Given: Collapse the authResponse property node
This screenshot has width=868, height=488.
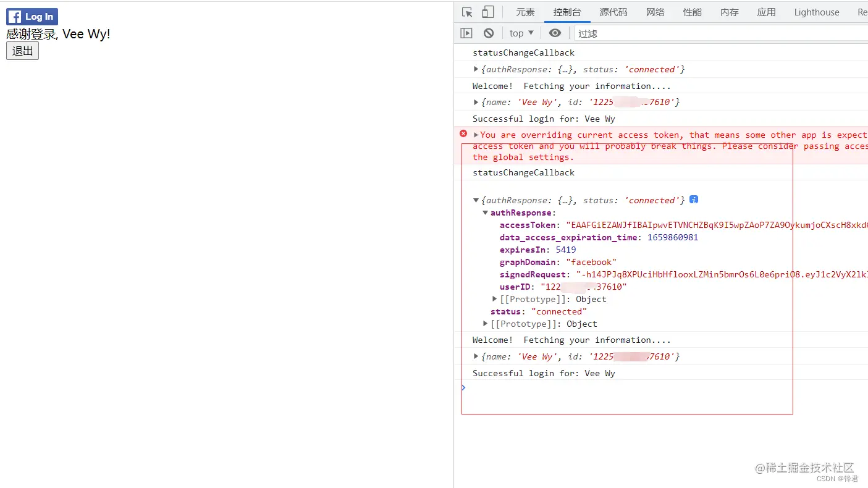Looking at the screenshot, I should click(486, 212).
